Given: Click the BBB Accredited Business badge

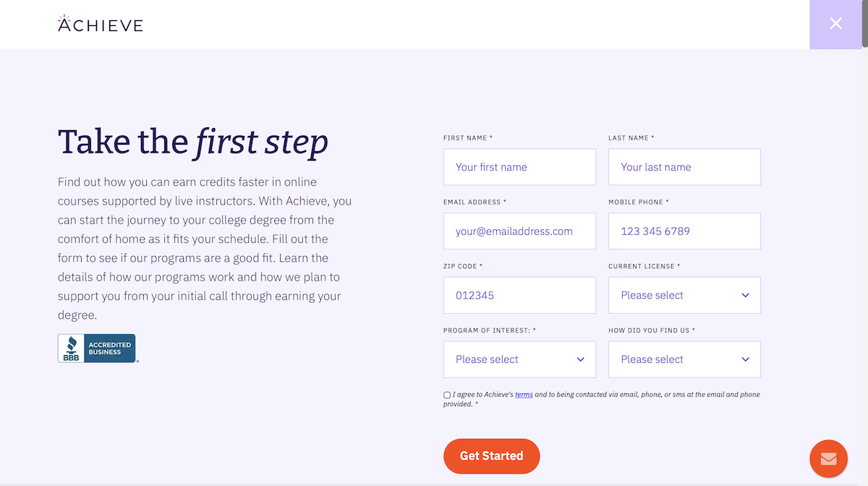Looking at the screenshot, I should (x=97, y=348).
